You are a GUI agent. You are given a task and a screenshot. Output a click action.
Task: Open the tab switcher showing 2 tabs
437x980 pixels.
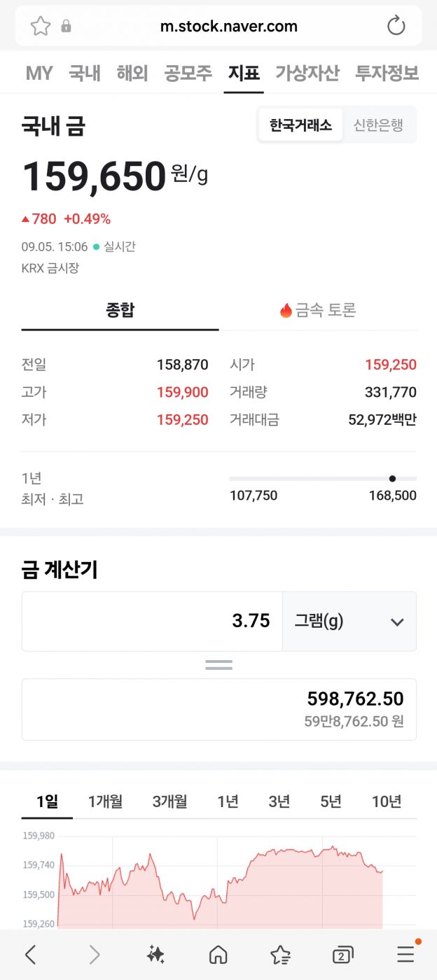click(x=342, y=954)
